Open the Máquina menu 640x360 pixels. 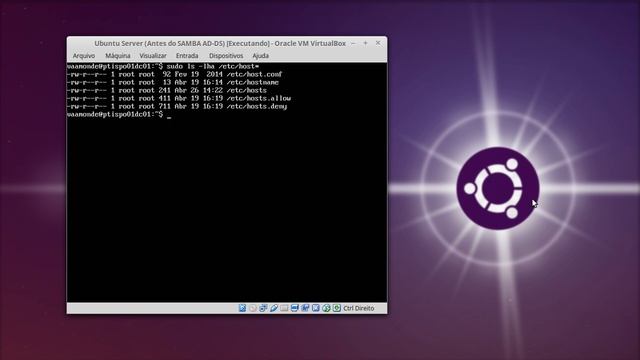[118, 56]
